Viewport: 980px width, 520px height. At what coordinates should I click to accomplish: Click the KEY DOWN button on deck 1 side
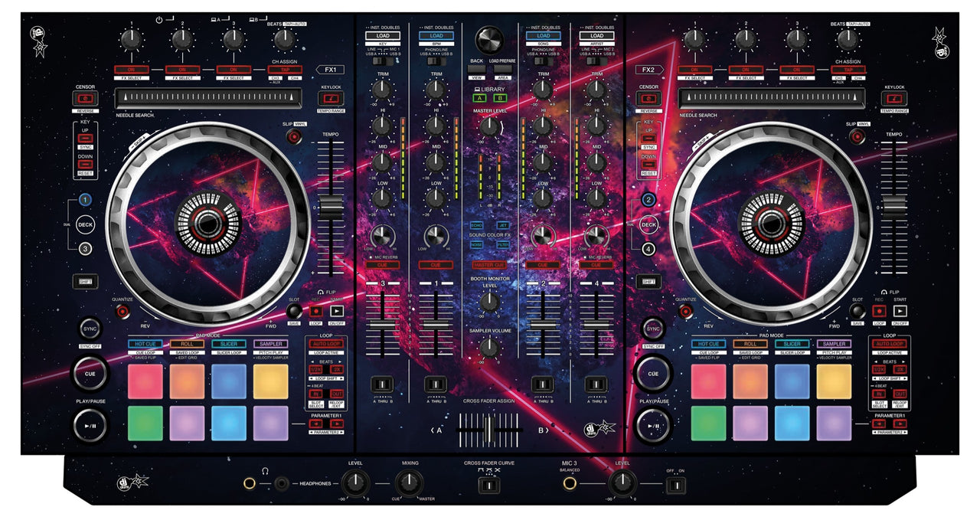point(85,162)
